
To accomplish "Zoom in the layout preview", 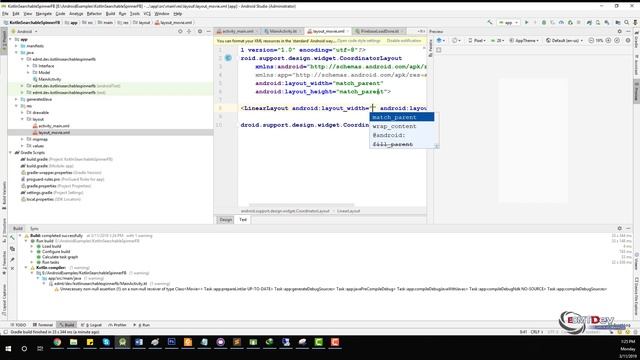I will (x=608, y=40).
